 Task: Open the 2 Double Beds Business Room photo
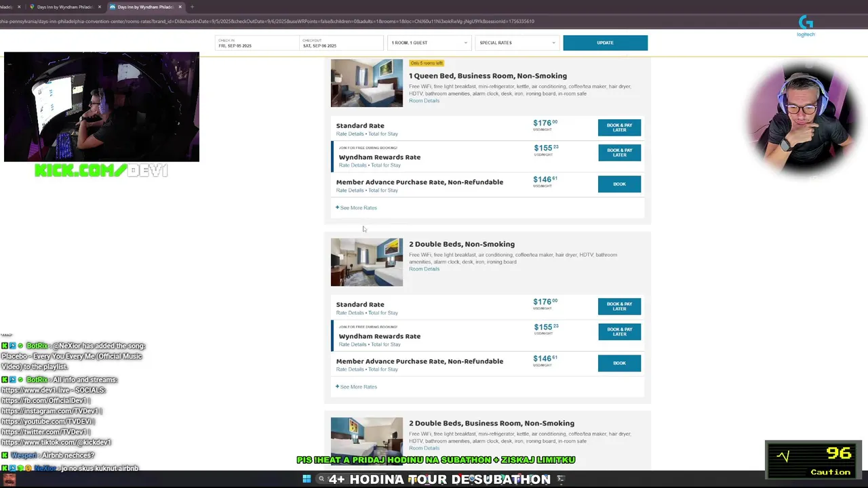366,441
